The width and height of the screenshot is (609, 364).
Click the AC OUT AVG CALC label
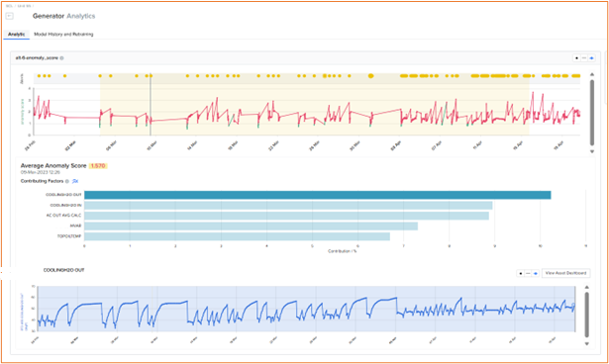[x=64, y=216]
